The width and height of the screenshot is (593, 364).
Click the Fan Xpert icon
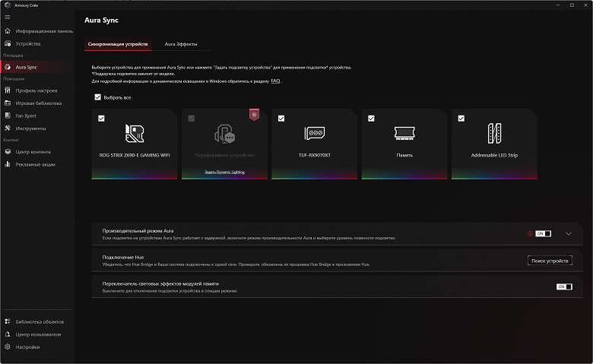(x=8, y=116)
